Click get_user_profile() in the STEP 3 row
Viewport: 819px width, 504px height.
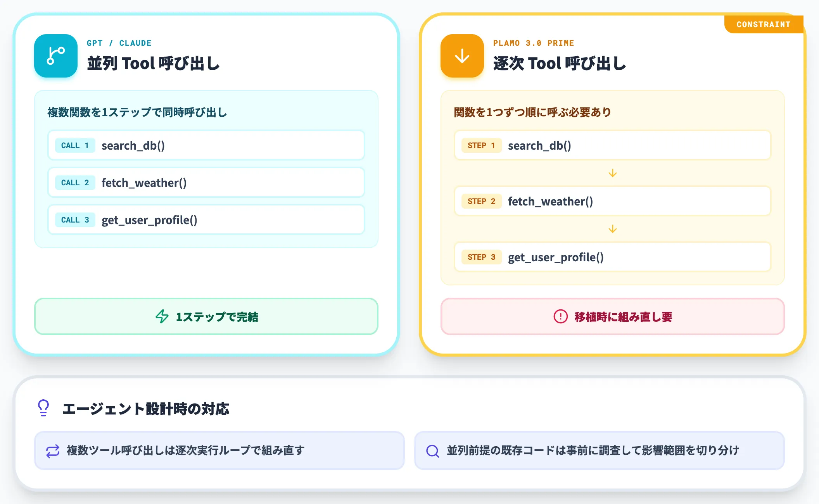(x=556, y=257)
